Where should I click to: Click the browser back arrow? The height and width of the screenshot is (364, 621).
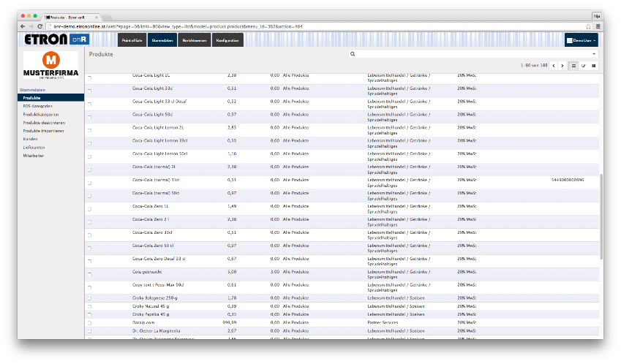pyautogui.click(x=23, y=26)
